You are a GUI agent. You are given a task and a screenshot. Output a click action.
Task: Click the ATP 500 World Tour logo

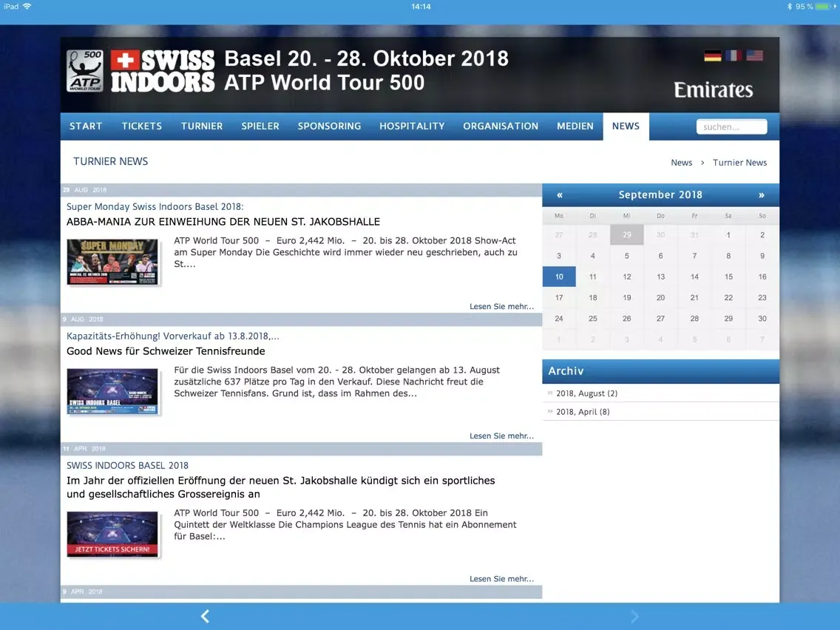[84, 71]
